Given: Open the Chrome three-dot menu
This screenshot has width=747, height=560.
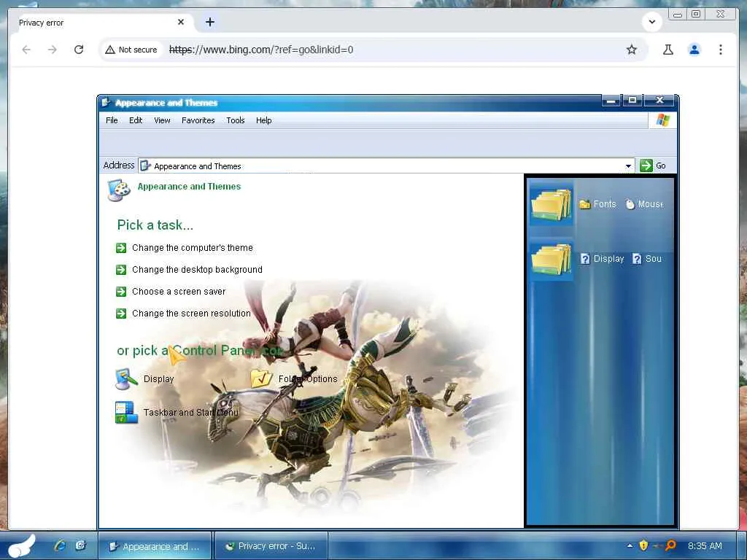Looking at the screenshot, I should click(x=720, y=50).
